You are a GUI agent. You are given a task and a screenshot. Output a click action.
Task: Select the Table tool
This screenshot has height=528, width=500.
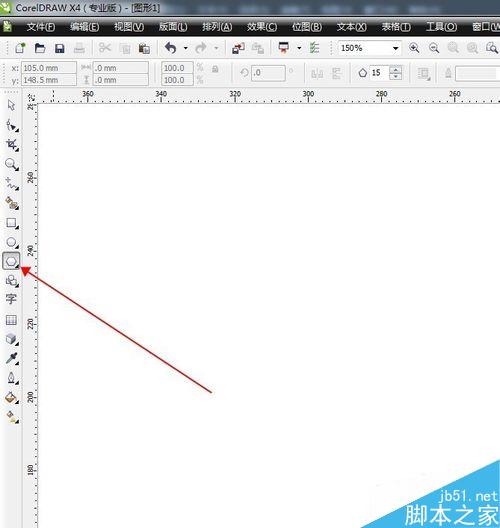(11, 320)
